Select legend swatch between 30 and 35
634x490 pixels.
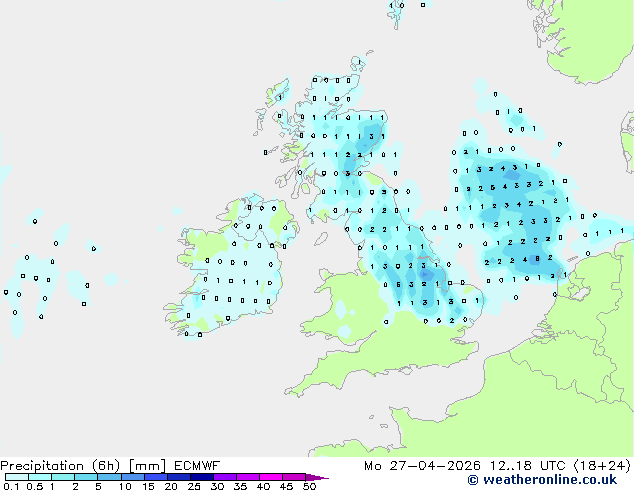click(x=225, y=477)
